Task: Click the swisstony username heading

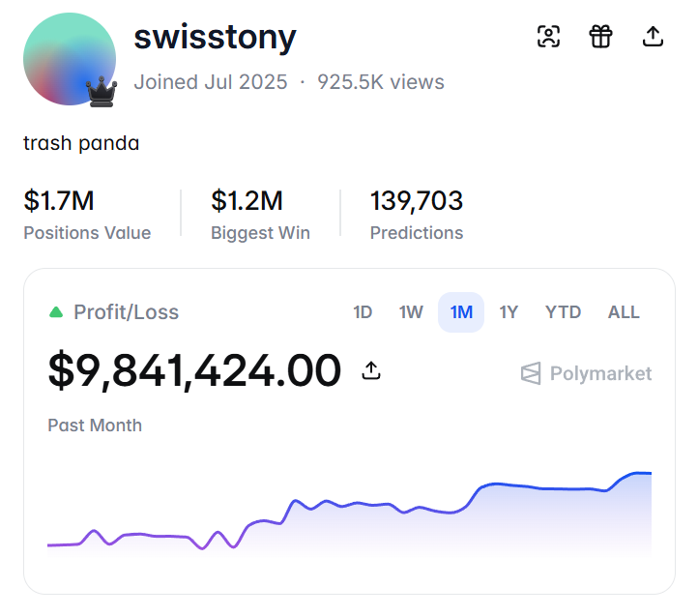Action: pyautogui.click(x=215, y=37)
